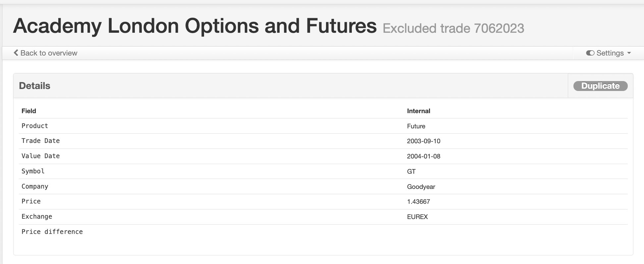Open the Settings menu
Screen dimensions: 644x264
point(609,53)
